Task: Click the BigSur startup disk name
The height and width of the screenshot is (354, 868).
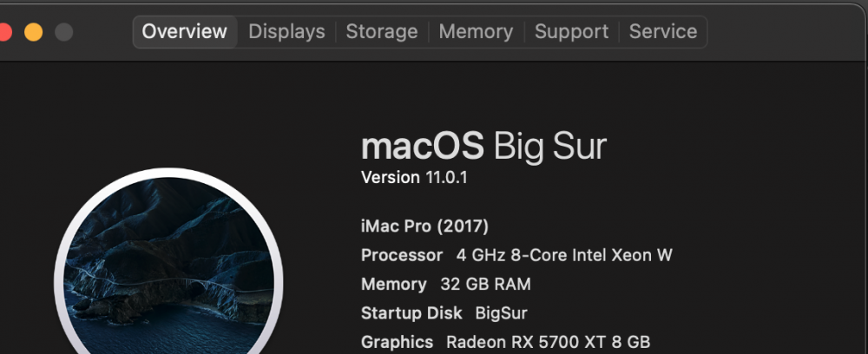Action: click(501, 313)
